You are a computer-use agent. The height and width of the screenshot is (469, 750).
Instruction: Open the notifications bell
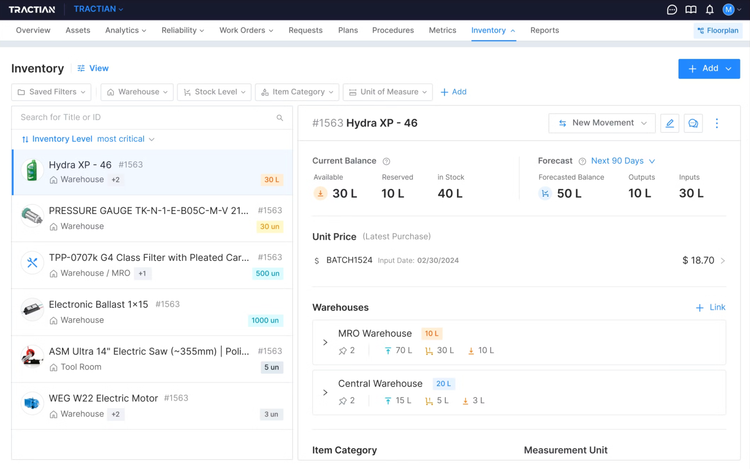710,10
